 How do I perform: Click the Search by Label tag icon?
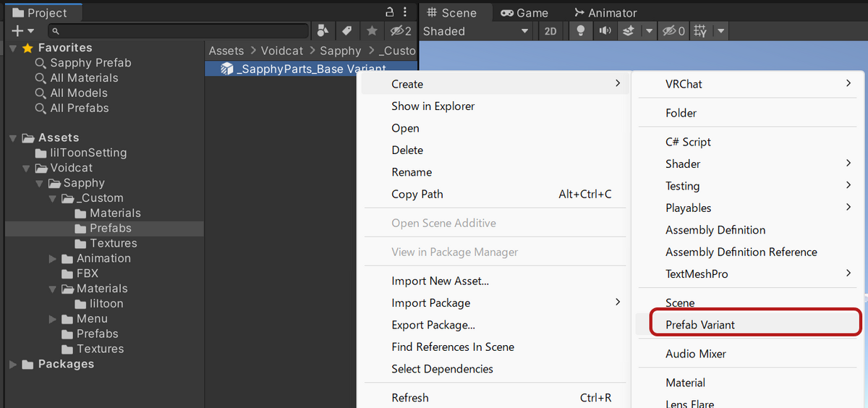pos(347,31)
